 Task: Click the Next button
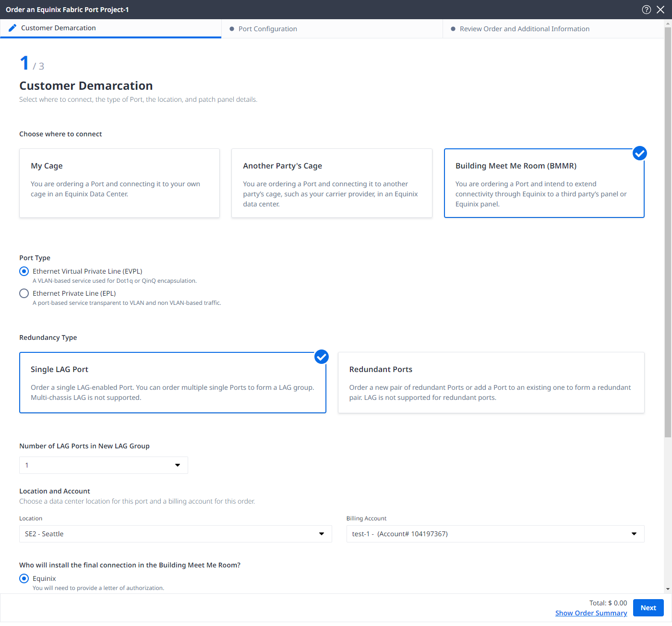pos(648,608)
